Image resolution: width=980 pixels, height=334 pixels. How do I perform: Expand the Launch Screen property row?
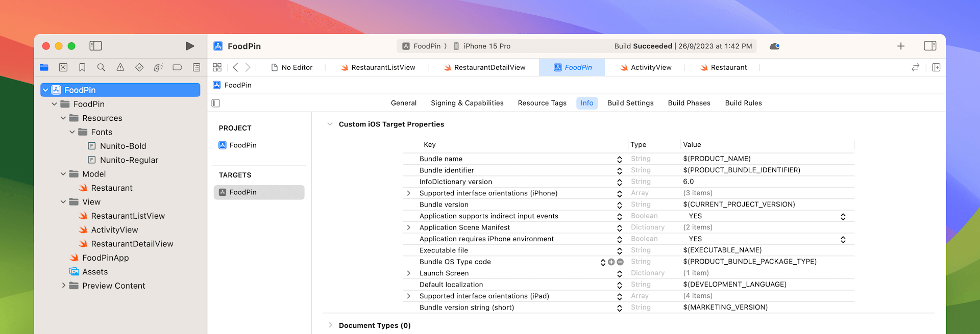tap(408, 273)
